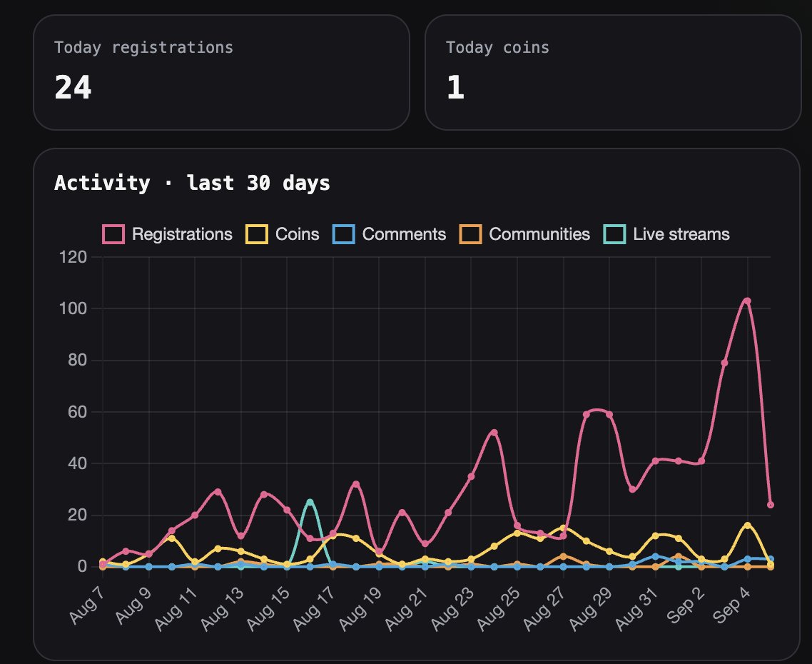Click the Aug 7 x-axis label

(86, 605)
